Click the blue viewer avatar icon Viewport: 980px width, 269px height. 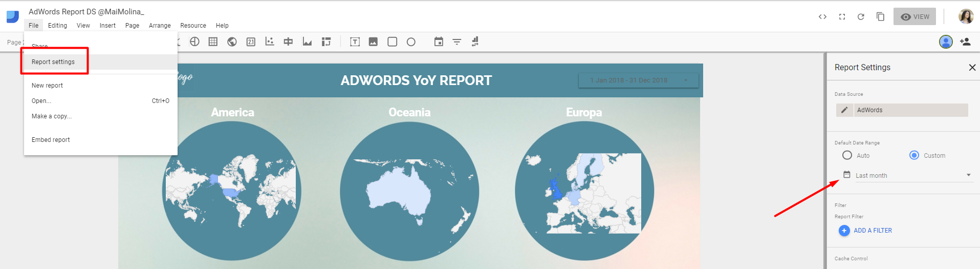click(946, 42)
